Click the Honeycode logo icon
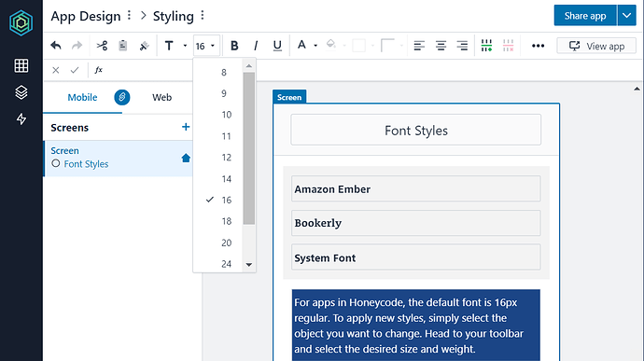This screenshot has height=361, width=644. pyautogui.click(x=21, y=22)
